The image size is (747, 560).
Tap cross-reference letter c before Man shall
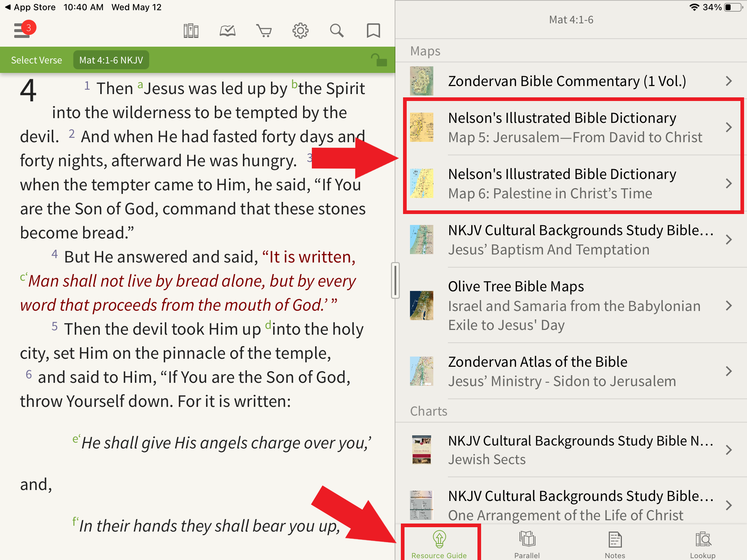(23, 277)
